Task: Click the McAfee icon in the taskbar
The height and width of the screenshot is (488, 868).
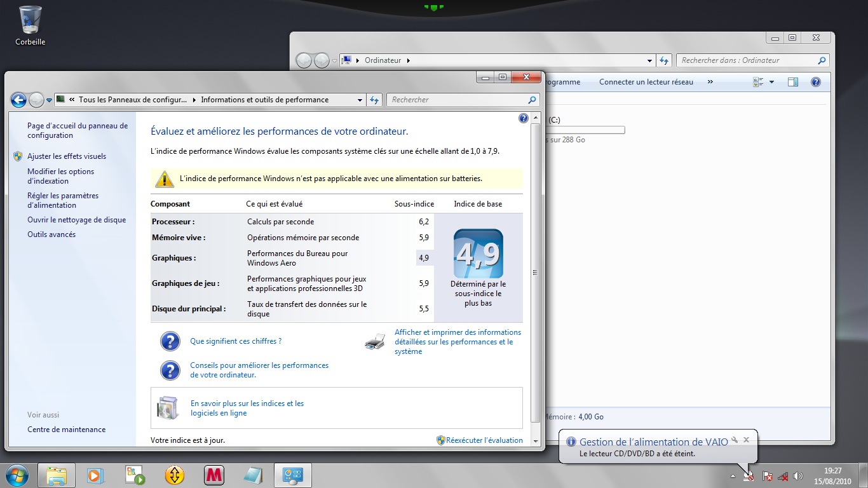Action: (x=214, y=475)
